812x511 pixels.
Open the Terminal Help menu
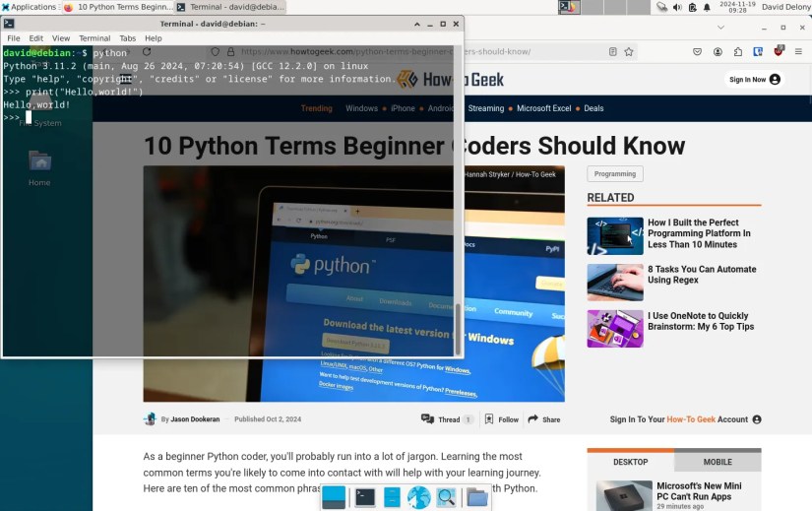[153, 38]
